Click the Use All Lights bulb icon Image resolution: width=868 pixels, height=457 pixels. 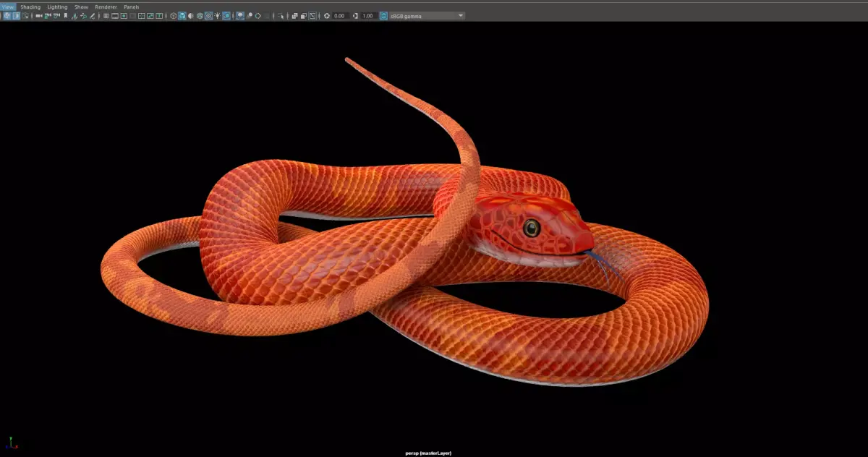click(x=218, y=16)
